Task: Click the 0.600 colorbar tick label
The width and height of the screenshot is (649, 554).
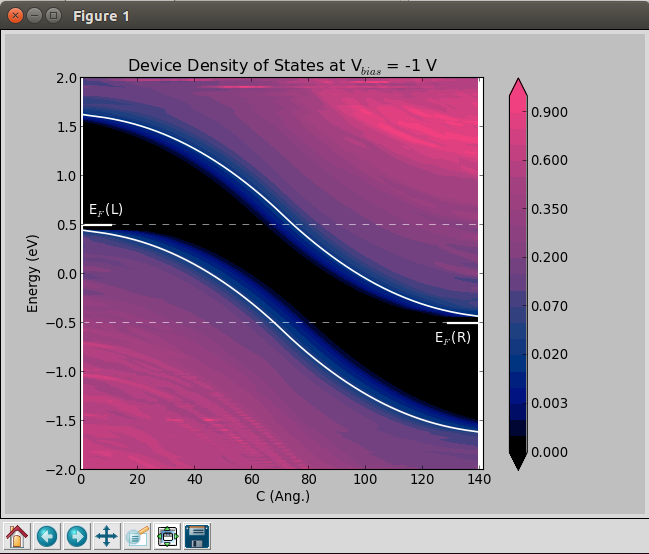Action: click(x=549, y=160)
